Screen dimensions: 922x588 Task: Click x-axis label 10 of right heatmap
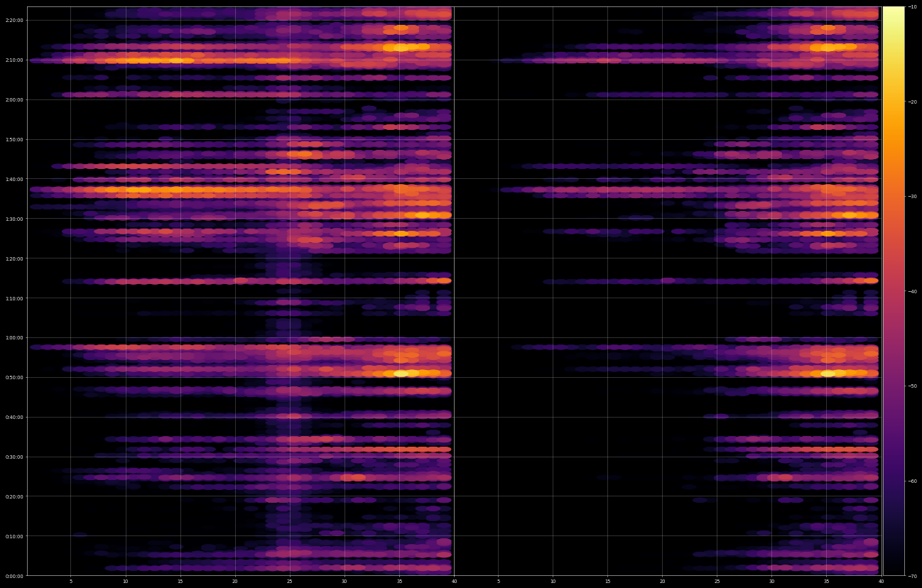pyautogui.click(x=553, y=582)
